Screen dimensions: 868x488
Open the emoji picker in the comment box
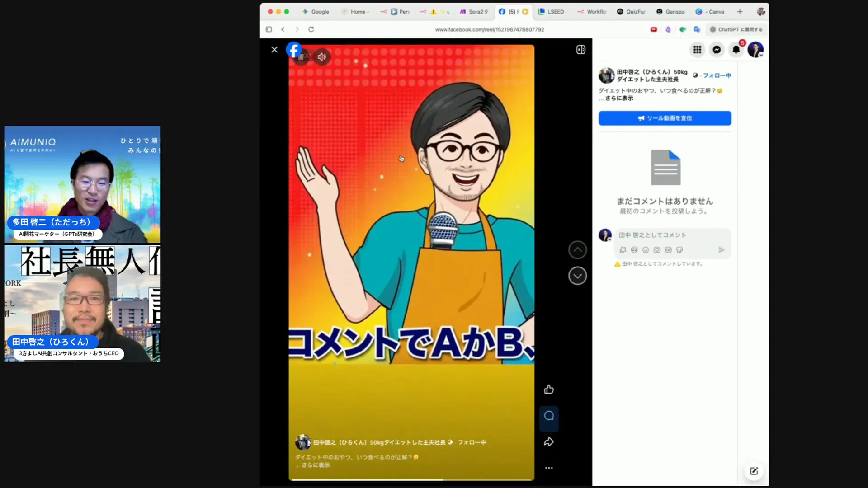[646, 250]
